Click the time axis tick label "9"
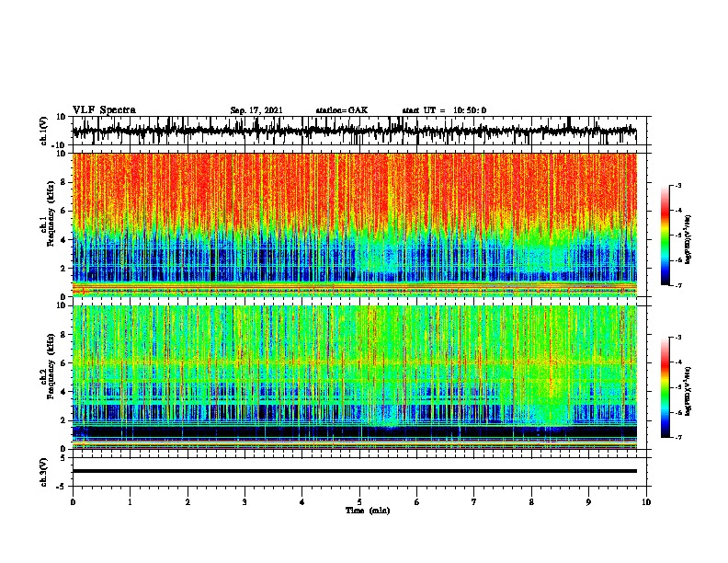The image size is (728, 563). coord(588,502)
